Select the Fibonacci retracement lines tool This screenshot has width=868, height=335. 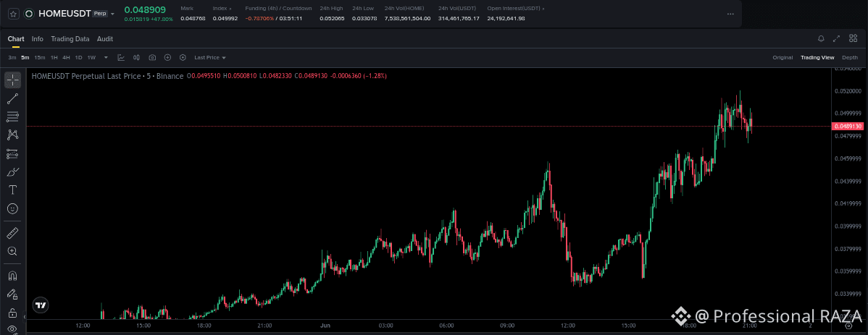pos(13,116)
